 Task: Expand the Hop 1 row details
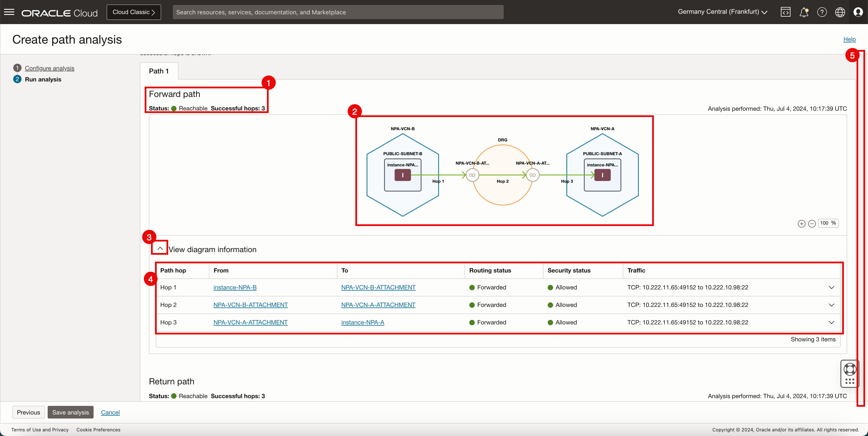pos(831,287)
